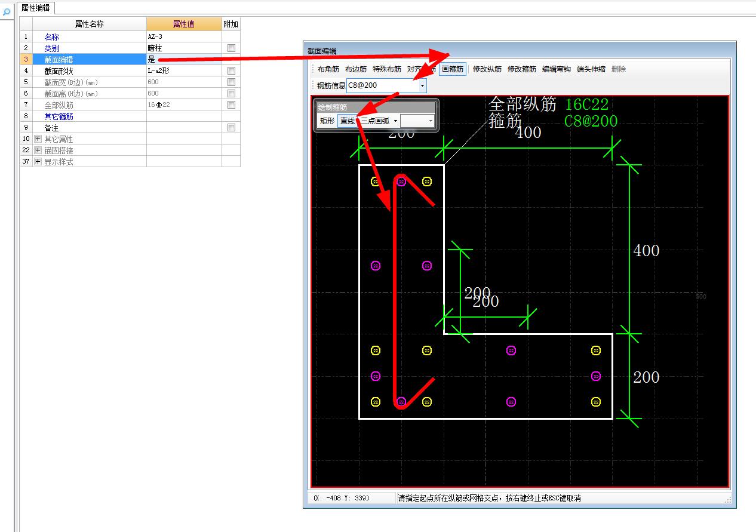Tick the 附加 checkbox for 截面高 (H边)
The height and width of the screenshot is (532, 756).
(231, 93)
